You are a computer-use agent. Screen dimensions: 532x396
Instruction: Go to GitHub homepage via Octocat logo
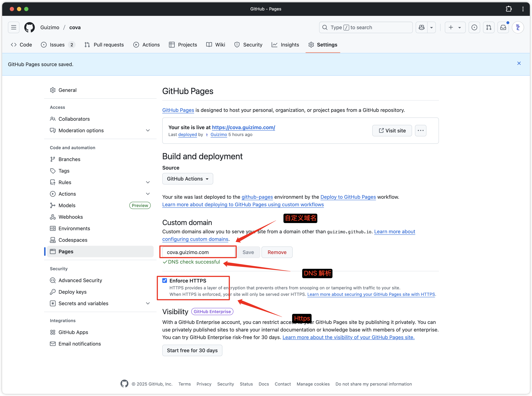pyautogui.click(x=30, y=27)
